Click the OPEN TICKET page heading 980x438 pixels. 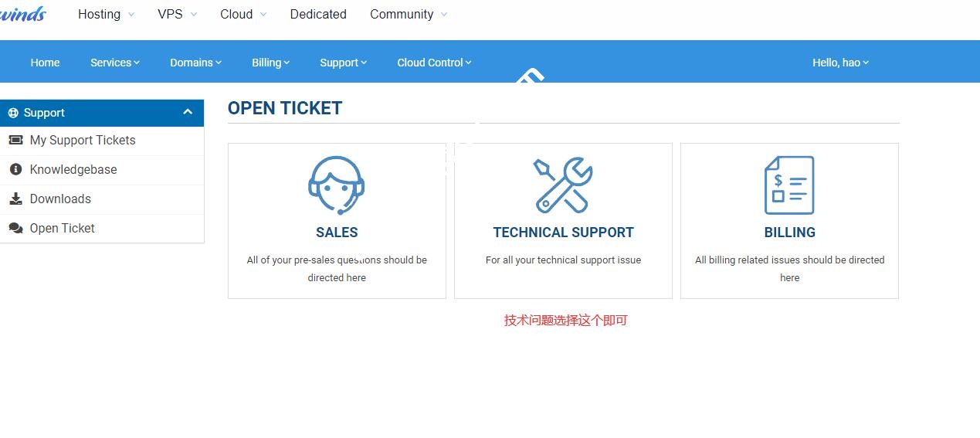[285, 108]
